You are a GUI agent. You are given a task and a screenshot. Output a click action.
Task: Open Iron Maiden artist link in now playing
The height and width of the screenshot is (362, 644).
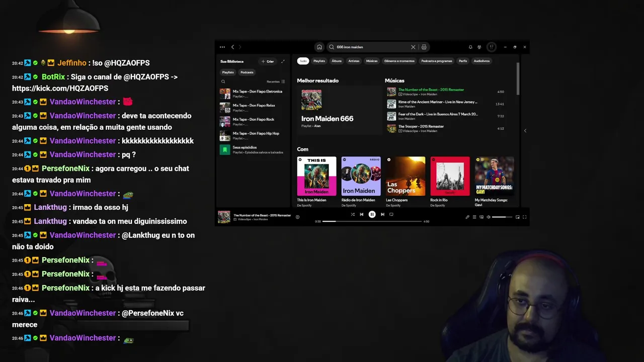pyautogui.click(x=261, y=219)
